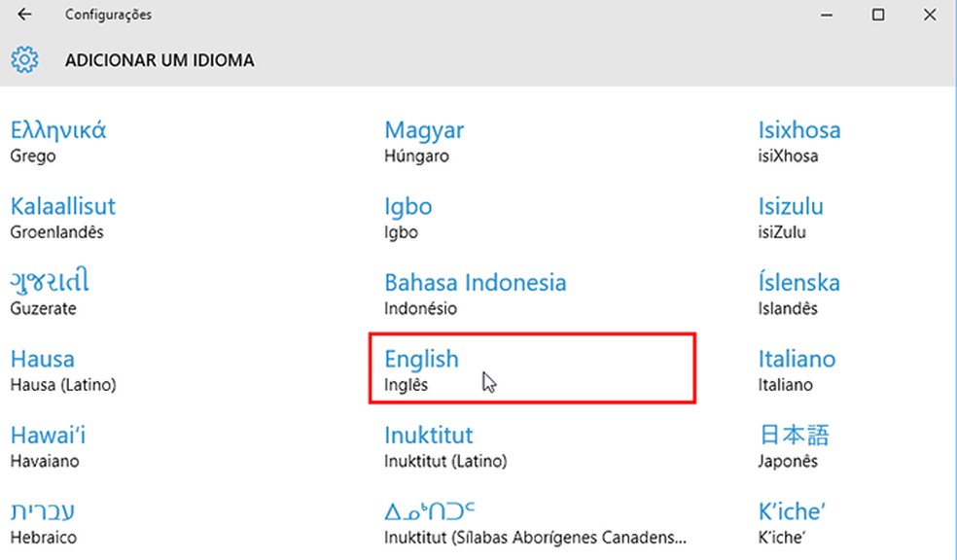Choose Bahasa Indonesia language

tap(475, 294)
